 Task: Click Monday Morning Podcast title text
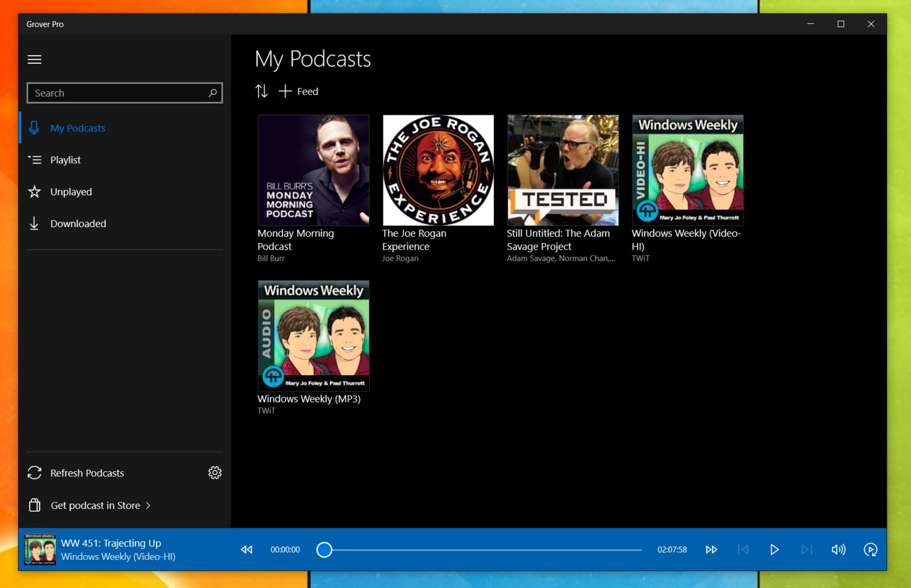296,240
